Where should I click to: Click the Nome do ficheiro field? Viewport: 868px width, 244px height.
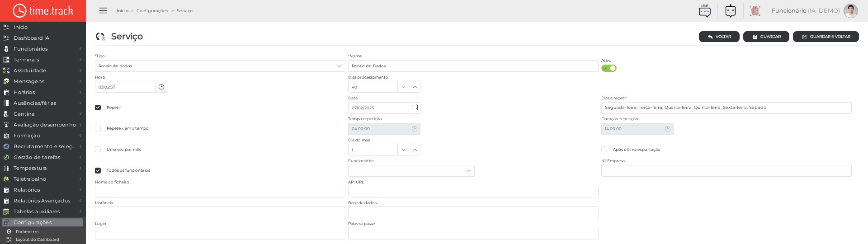(x=220, y=192)
